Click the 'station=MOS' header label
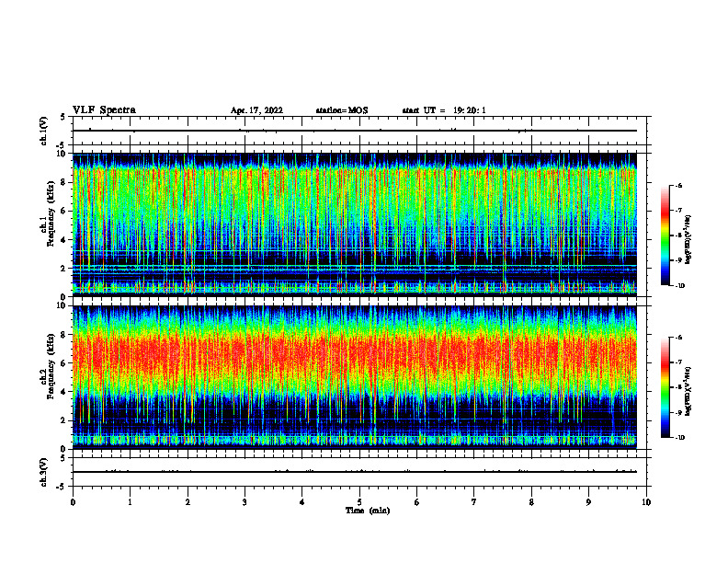Image resolution: width=728 pixels, height=563 pixels. point(342,110)
